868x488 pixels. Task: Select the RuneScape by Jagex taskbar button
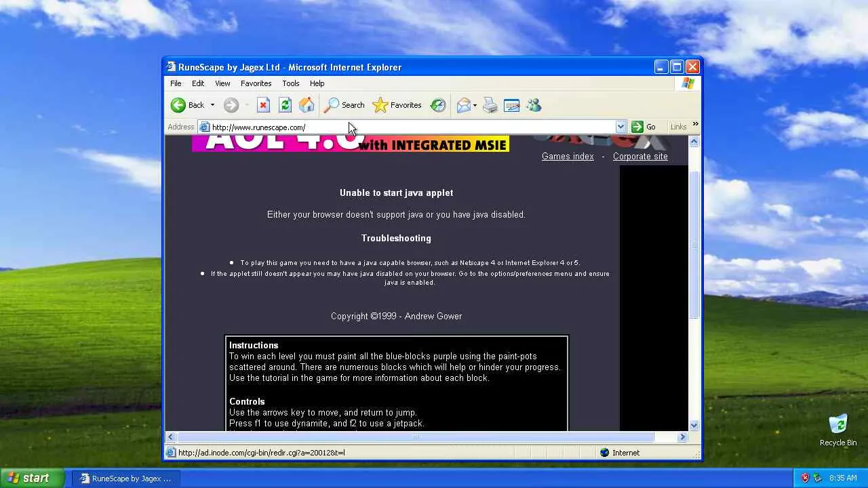coord(125,479)
